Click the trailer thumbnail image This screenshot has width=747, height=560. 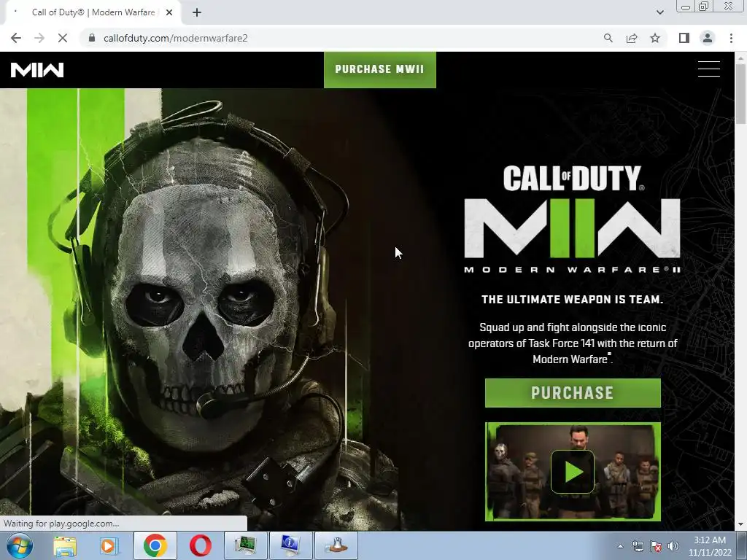[573, 472]
